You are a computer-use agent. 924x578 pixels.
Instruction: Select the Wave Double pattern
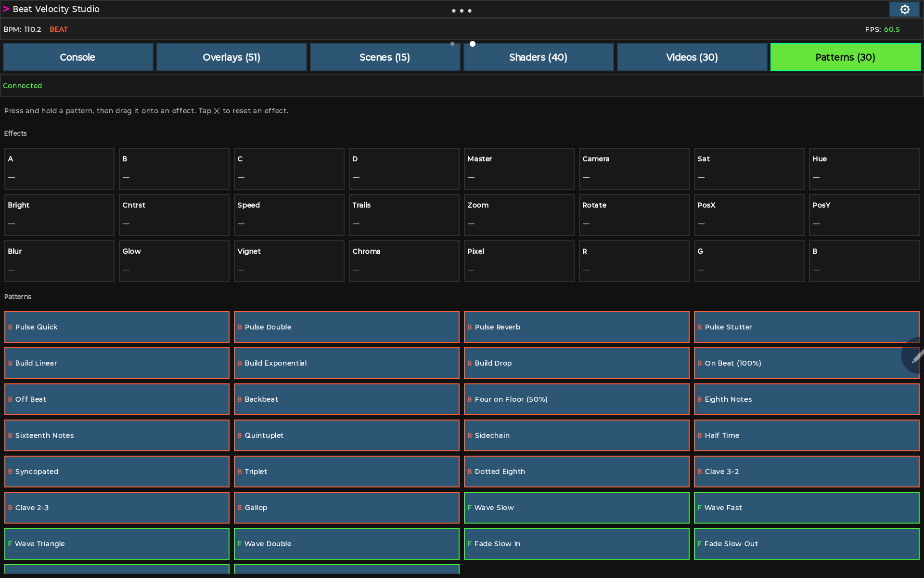point(346,544)
